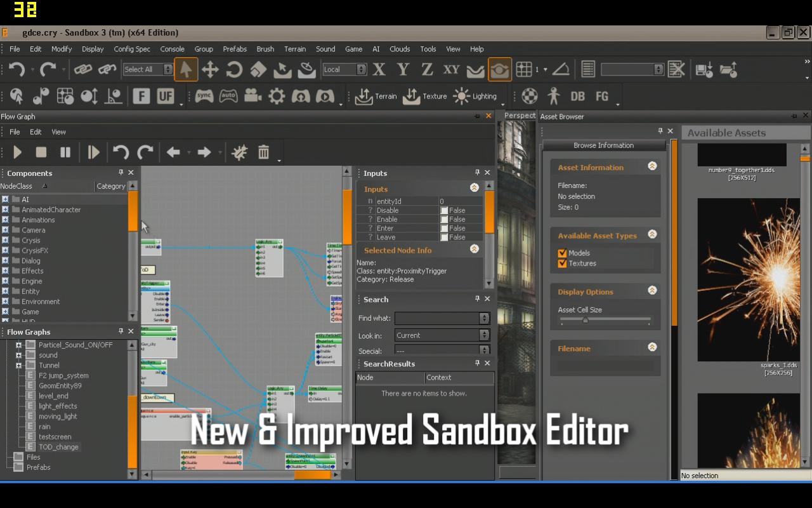Constrain movement to the X axis
The width and height of the screenshot is (812, 508).
tap(379, 69)
